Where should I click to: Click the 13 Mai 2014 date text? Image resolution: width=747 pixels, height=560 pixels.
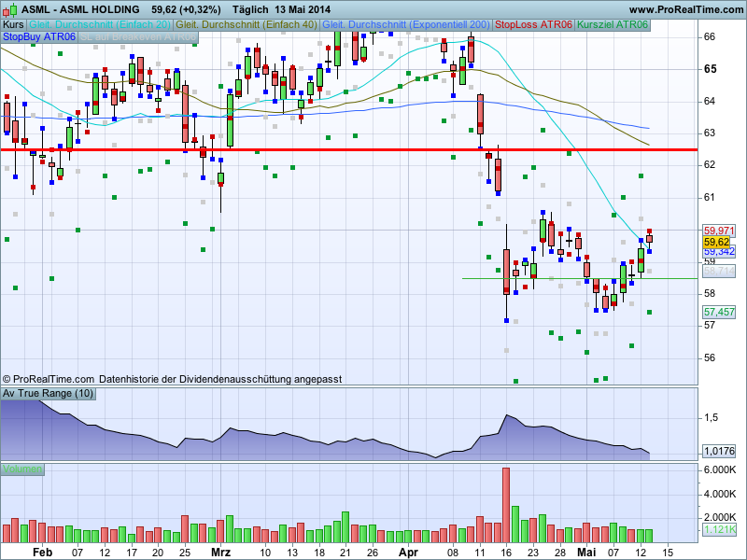click(x=303, y=9)
